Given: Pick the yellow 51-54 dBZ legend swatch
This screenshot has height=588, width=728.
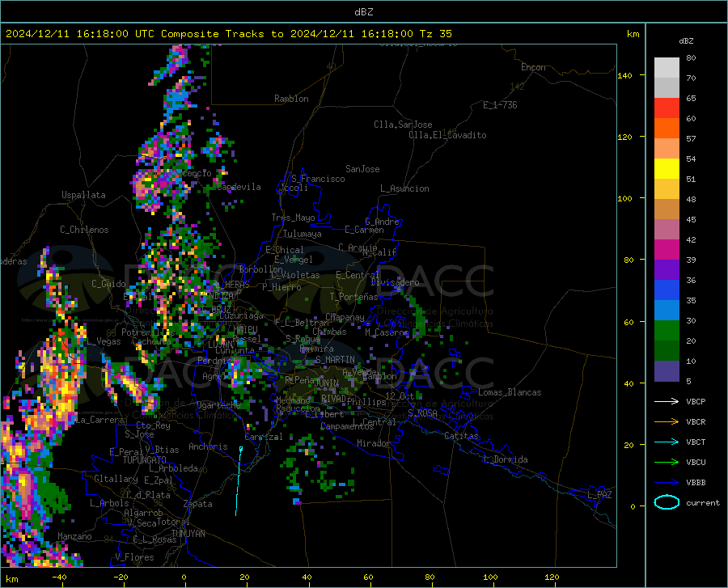Looking at the screenshot, I should [x=667, y=169].
